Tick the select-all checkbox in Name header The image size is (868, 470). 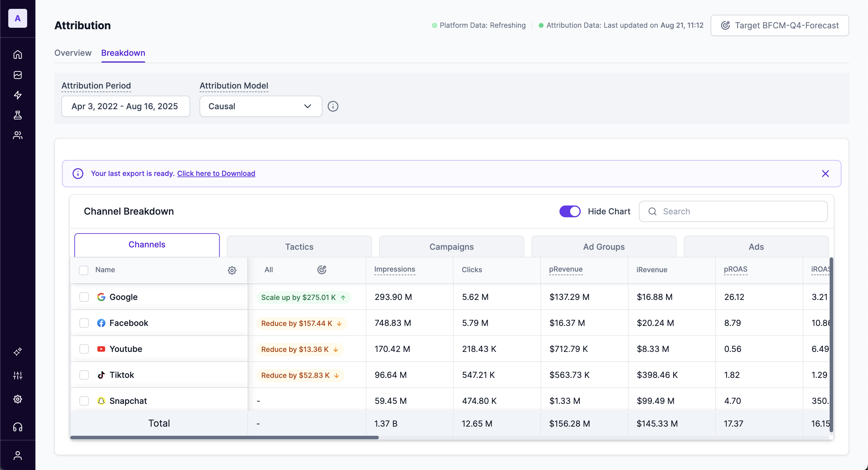click(x=83, y=270)
